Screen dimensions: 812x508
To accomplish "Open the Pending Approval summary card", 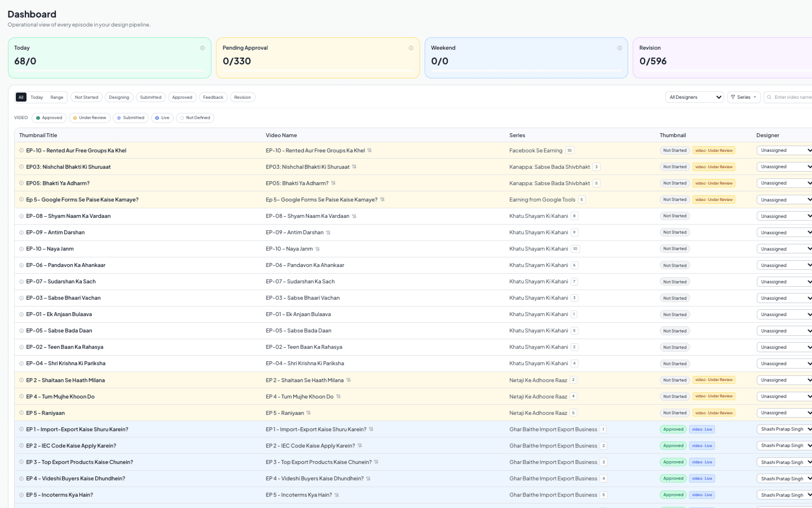I will pyautogui.click(x=318, y=58).
